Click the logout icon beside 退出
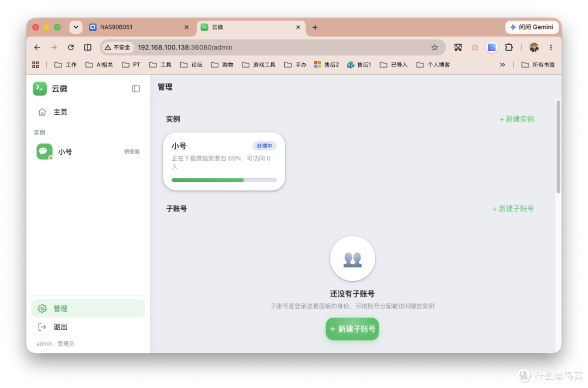 42,327
